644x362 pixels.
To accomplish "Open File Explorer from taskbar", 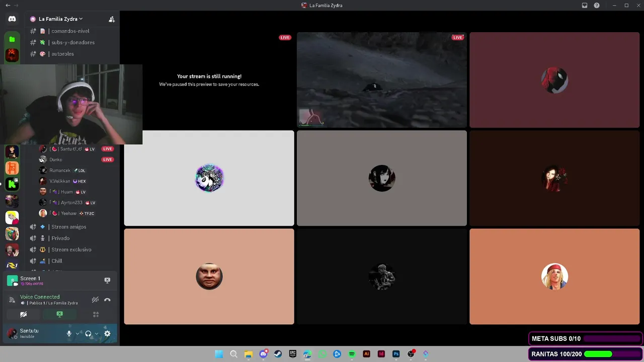I will pos(248,354).
